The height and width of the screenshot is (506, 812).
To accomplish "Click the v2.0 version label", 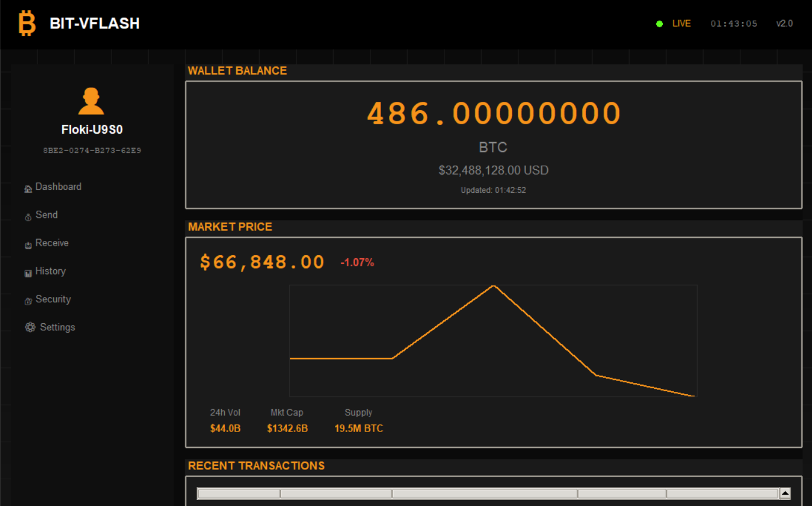I will pos(784,24).
